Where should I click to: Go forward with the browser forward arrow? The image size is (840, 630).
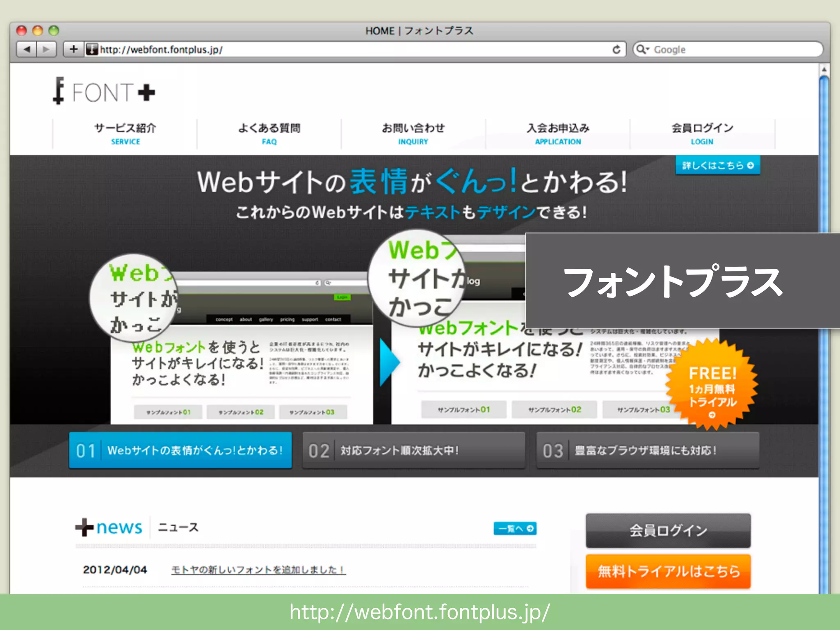point(46,50)
